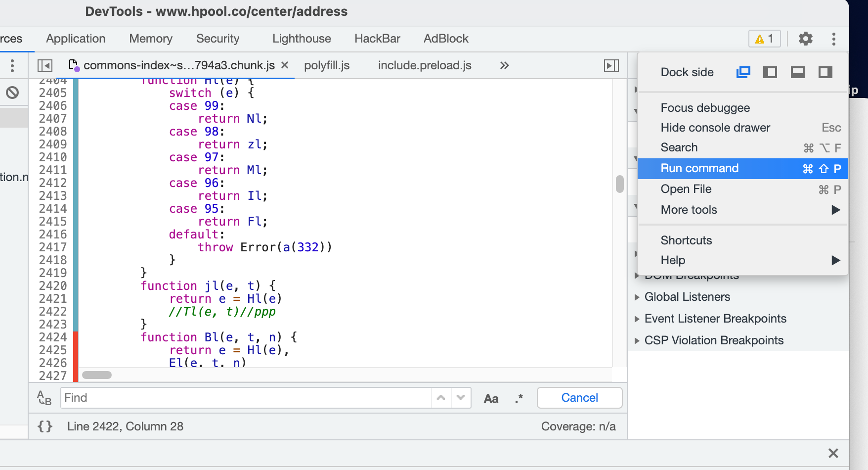Toggle the file navigator sidebar

[45, 65]
